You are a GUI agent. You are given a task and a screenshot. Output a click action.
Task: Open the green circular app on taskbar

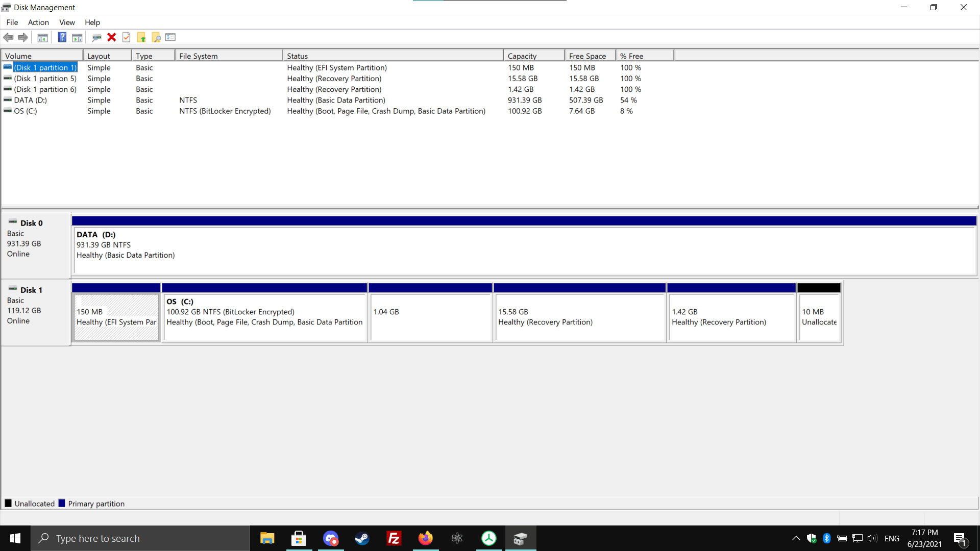pyautogui.click(x=489, y=538)
